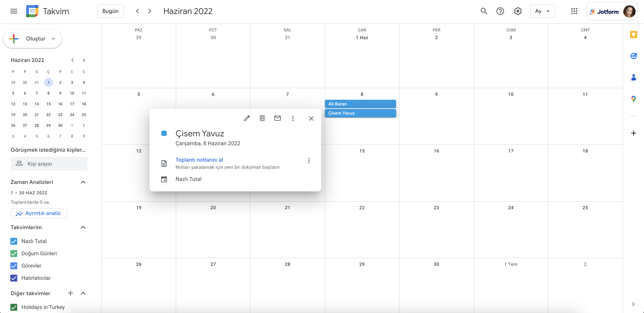Uncheck the Nazlı Tutal calendar
The height and width of the screenshot is (313, 644).
coord(14,241)
